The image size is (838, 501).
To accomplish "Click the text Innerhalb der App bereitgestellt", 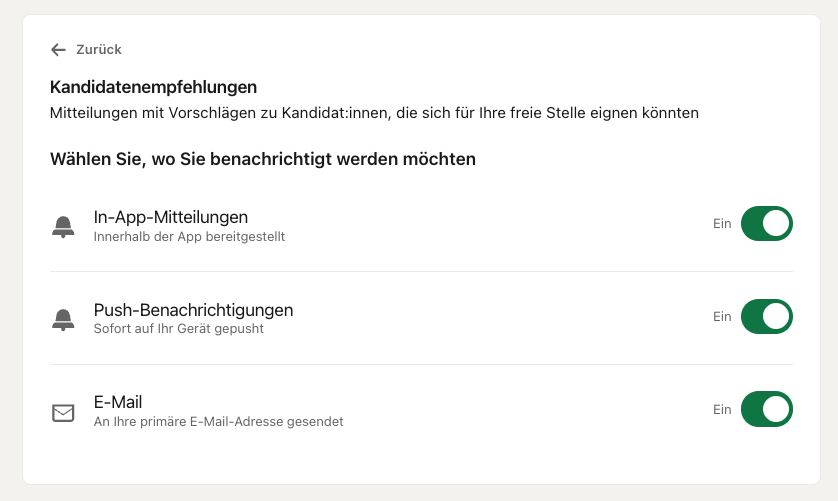I will coord(189,236).
